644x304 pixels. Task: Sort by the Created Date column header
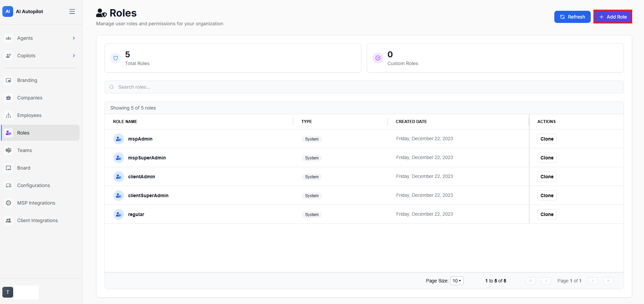411,122
